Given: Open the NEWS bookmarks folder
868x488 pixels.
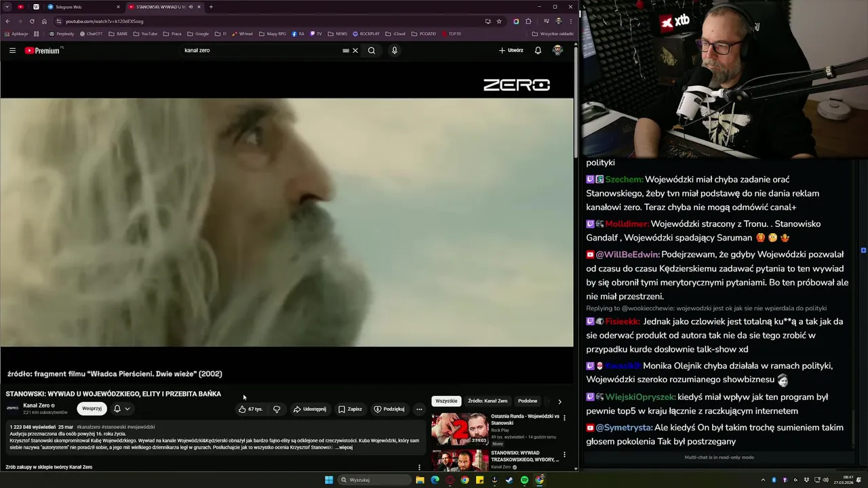Looking at the screenshot, I should click(338, 33).
